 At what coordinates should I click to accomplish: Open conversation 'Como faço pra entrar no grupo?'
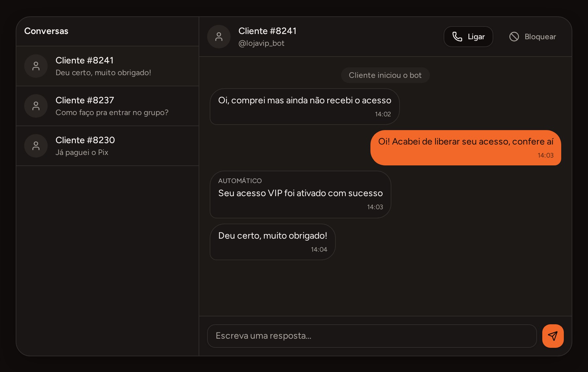pyautogui.click(x=107, y=106)
